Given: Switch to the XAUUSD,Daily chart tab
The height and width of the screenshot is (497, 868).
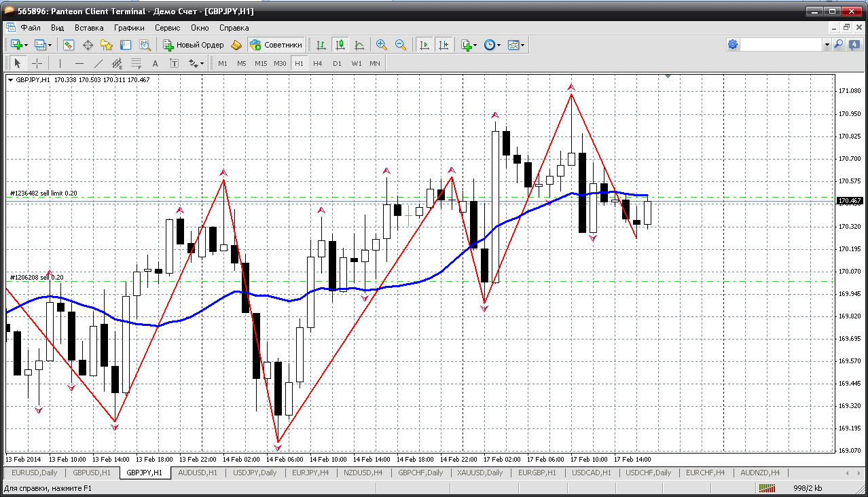Looking at the screenshot, I should coord(480,473).
